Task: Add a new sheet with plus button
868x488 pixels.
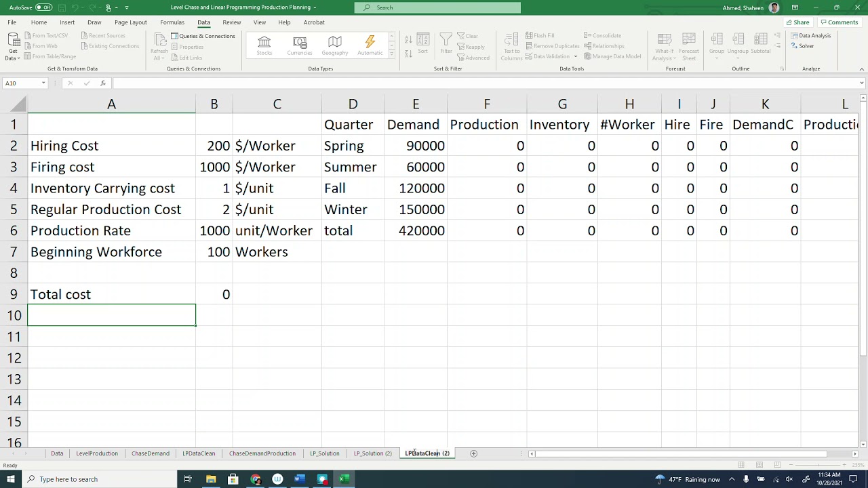Action: [474, 453]
